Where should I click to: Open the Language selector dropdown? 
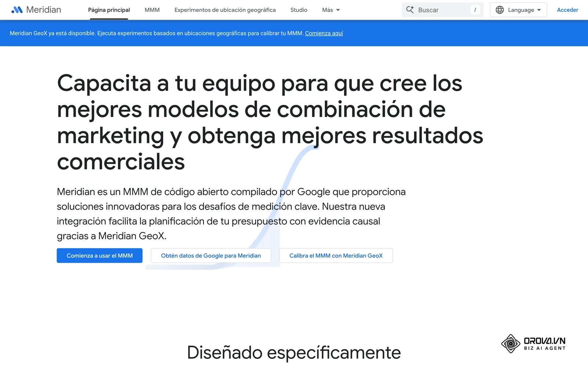(518, 10)
